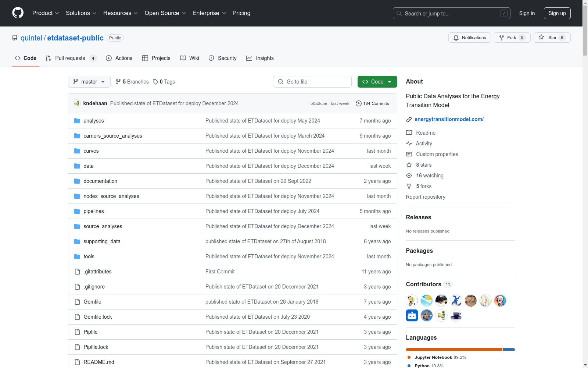588x368 pixels.
Task: Click the Gemfile.lock file icon
Action: pos(77,317)
